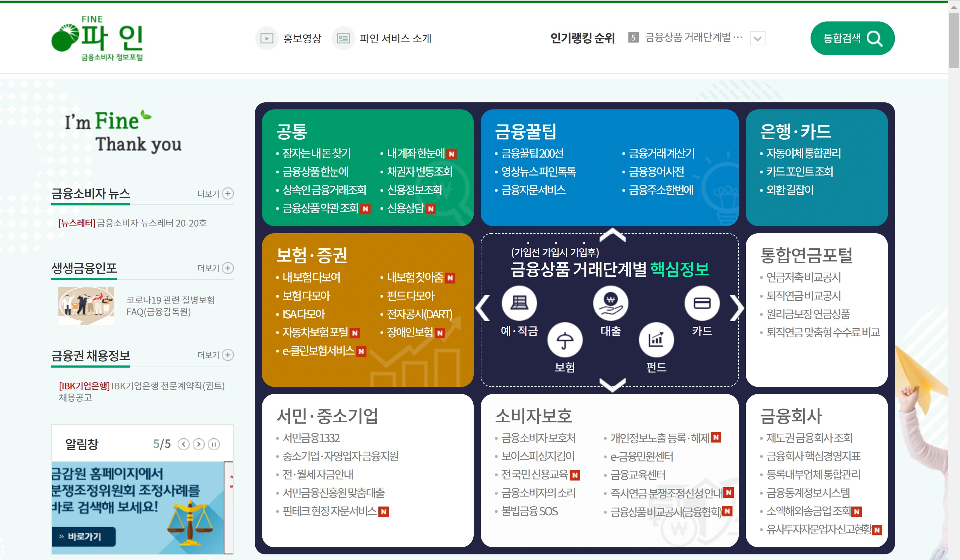The image size is (960, 560).
Task: Click the 홍보영상 video play icon
Action: point(267,38)
